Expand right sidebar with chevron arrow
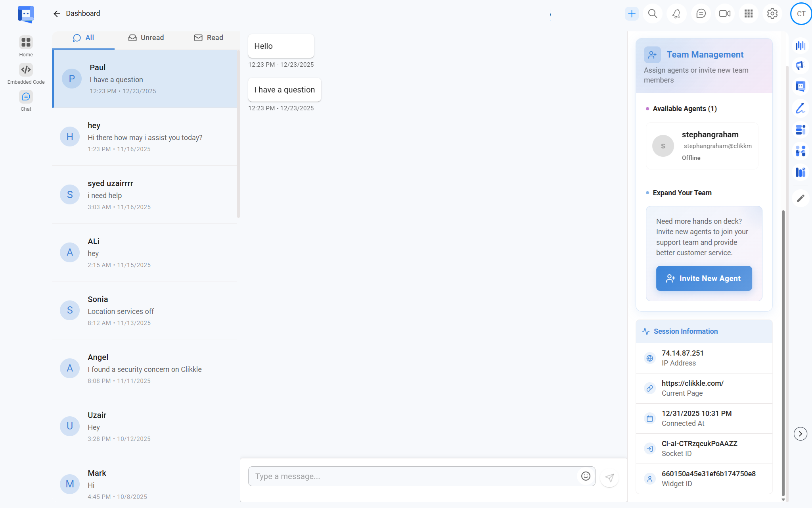Screen dimensions: 812x508 pyautogui.click(x=800, y=434)
